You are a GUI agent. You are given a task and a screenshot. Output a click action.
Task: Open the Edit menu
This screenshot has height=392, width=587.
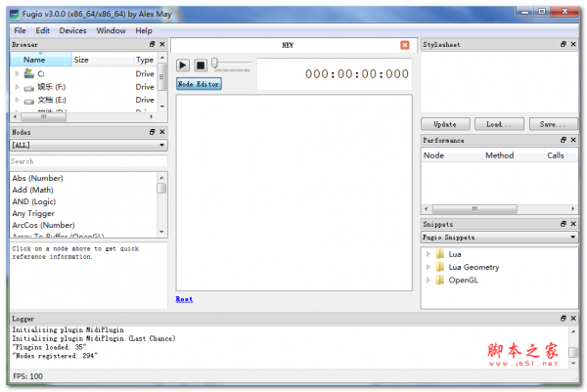coord(43,30)
